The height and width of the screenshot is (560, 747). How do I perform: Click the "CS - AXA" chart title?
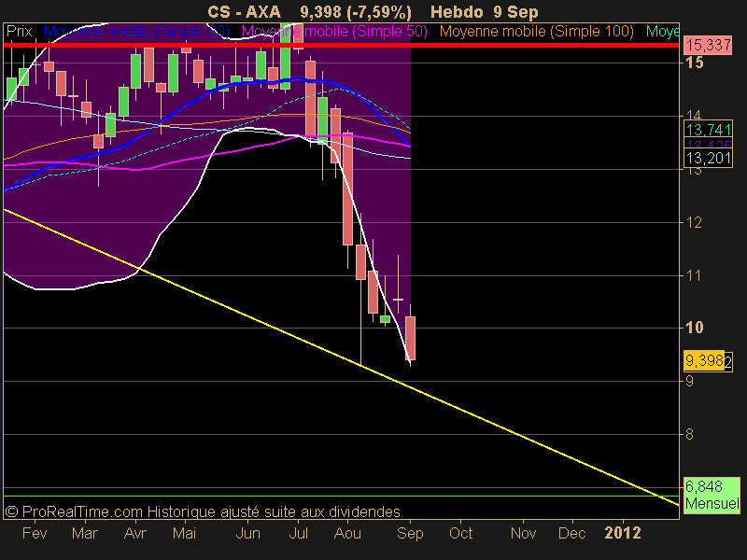click(x=244, y=12)
